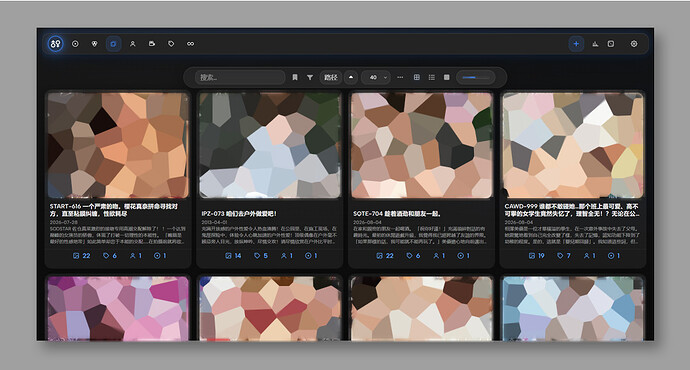
Task: Click the blue plus New button
Action: point(576,44)
